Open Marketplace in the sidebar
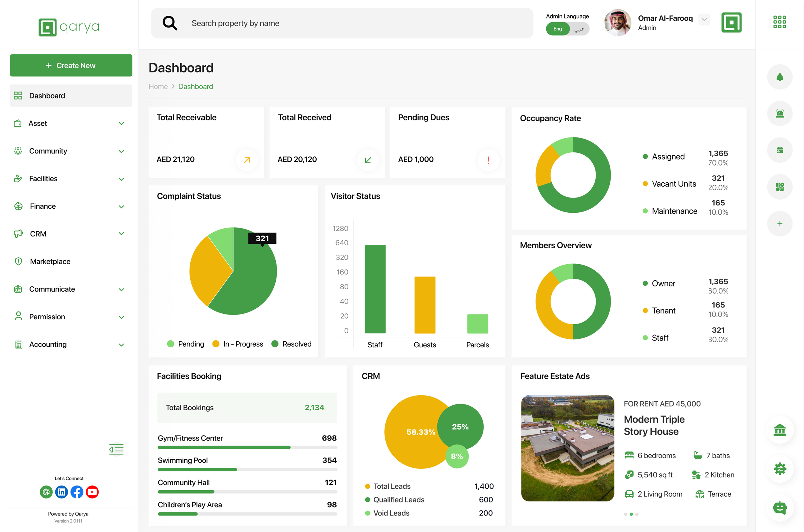 [x=50, y=262]
